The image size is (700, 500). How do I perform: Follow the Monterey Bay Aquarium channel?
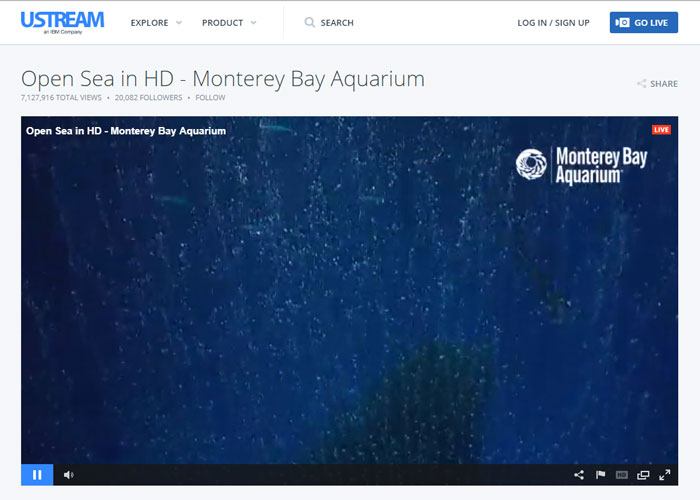210,97
